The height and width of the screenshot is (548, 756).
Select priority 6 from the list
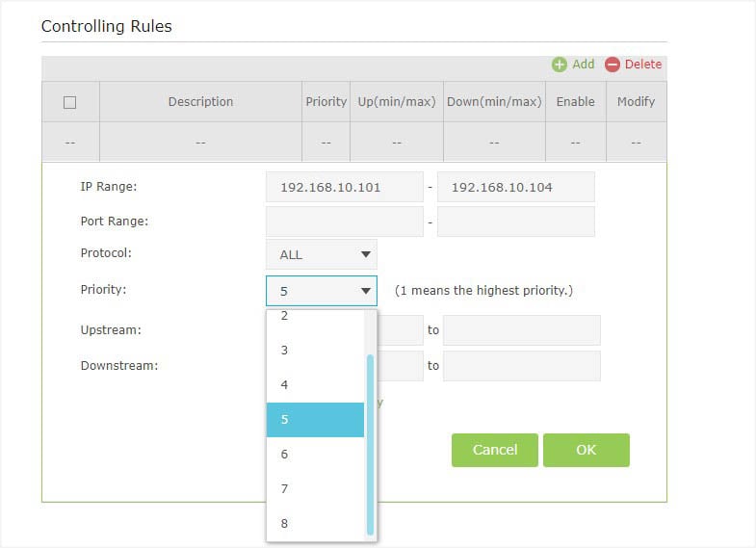tap(315, 454)
